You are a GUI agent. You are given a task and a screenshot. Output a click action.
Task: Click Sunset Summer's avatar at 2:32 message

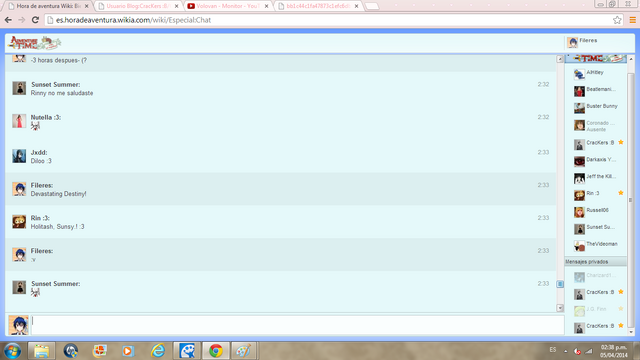pos(19,88)
